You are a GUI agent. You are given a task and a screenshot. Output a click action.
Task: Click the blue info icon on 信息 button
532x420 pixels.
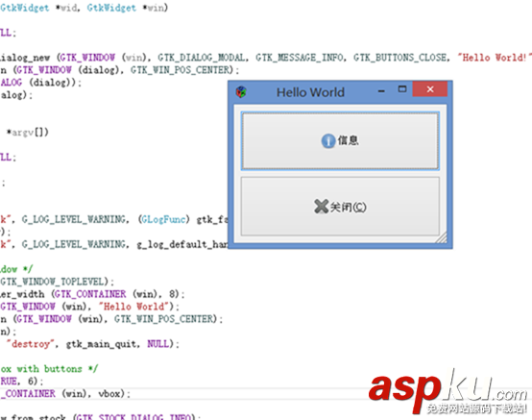click(x=328, y=140)
